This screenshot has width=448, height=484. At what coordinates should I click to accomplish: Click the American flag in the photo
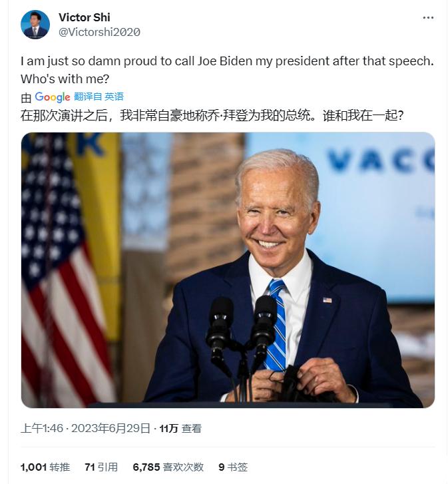[62, 272]
